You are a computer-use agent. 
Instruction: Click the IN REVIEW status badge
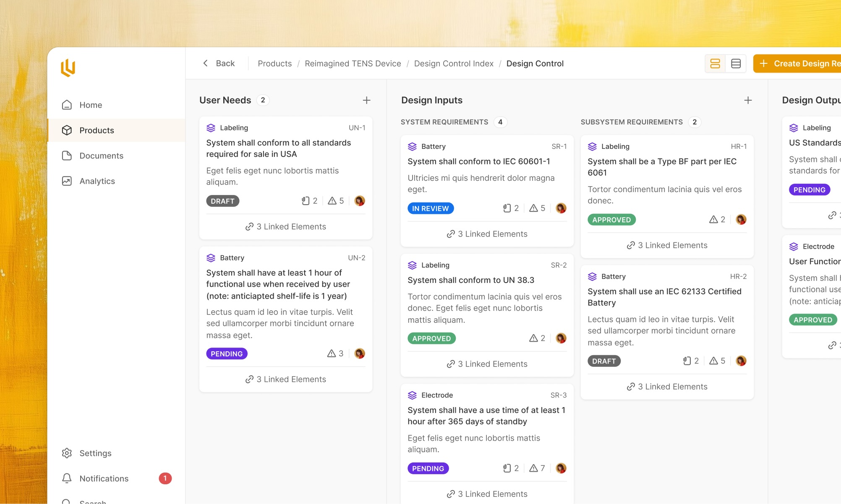coord(431,208)
